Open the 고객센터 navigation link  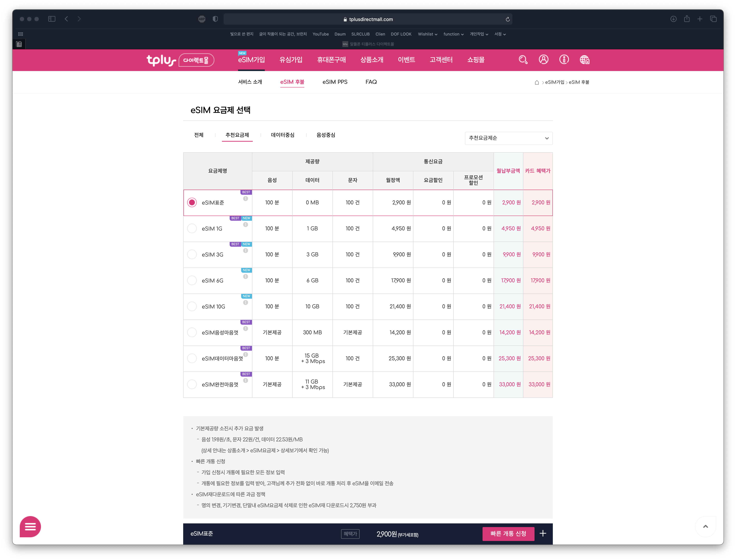pos(441,60)
